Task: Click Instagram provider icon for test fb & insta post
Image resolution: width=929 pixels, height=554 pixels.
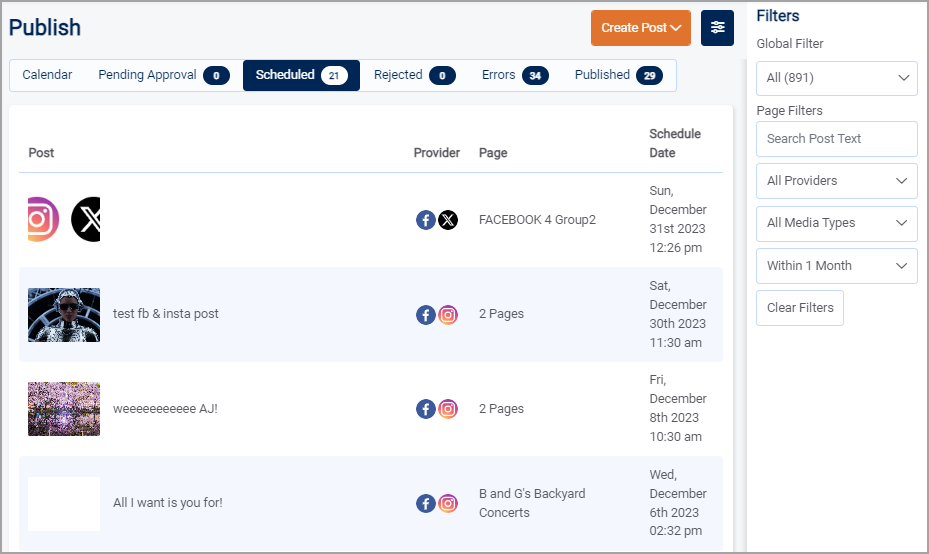Action: (448, 315)
